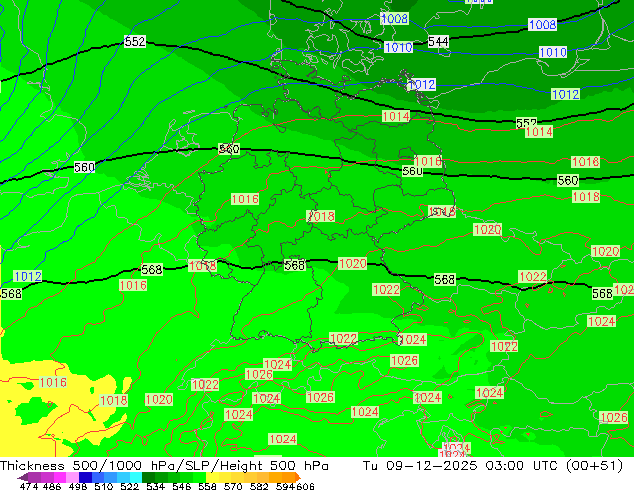The image size is (634, 490).
Task: Click the rightmost blue '1012' pressure label
Action: tap(566, 94)
